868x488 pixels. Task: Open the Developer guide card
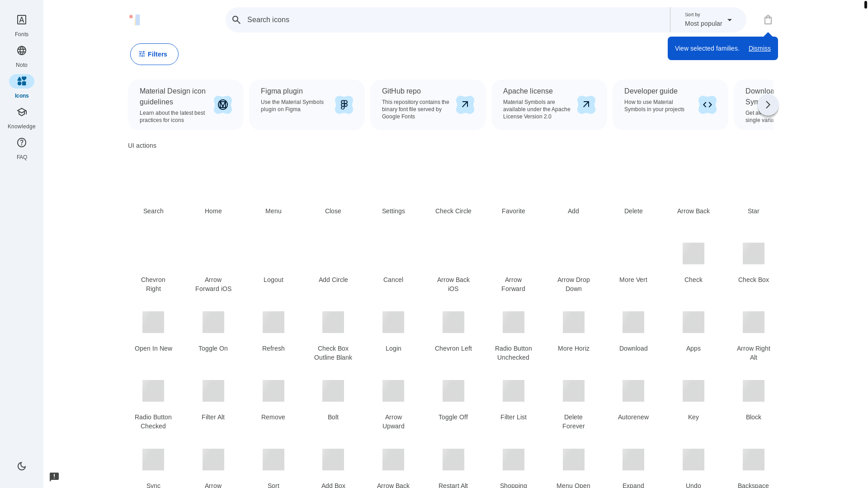(670, 105)
